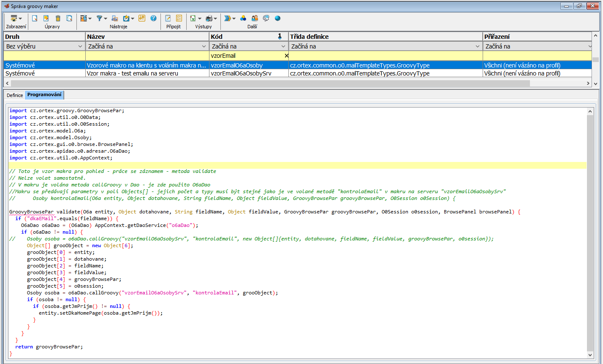The width and height of the screenshot is (603, 364).
Task: Select the Programování tab
Action: (x=44, y=95)
